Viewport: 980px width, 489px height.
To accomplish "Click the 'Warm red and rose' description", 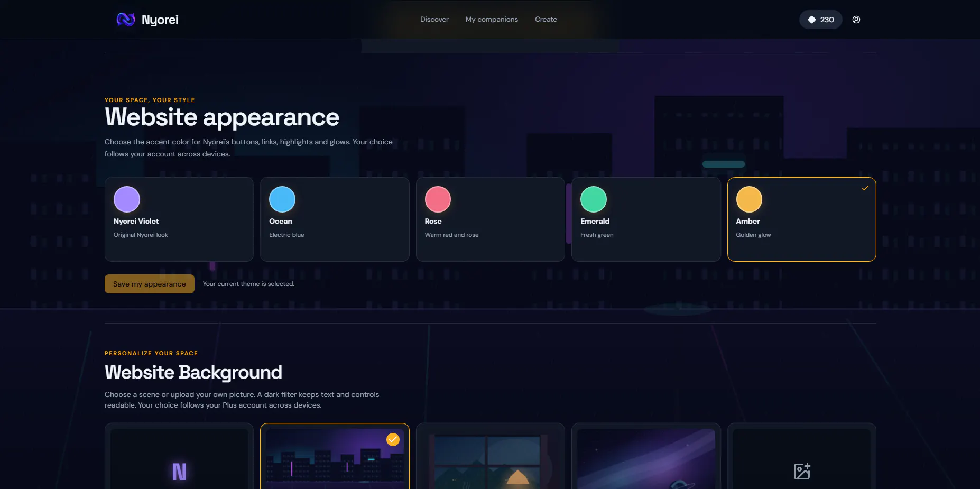I will 451,235.
